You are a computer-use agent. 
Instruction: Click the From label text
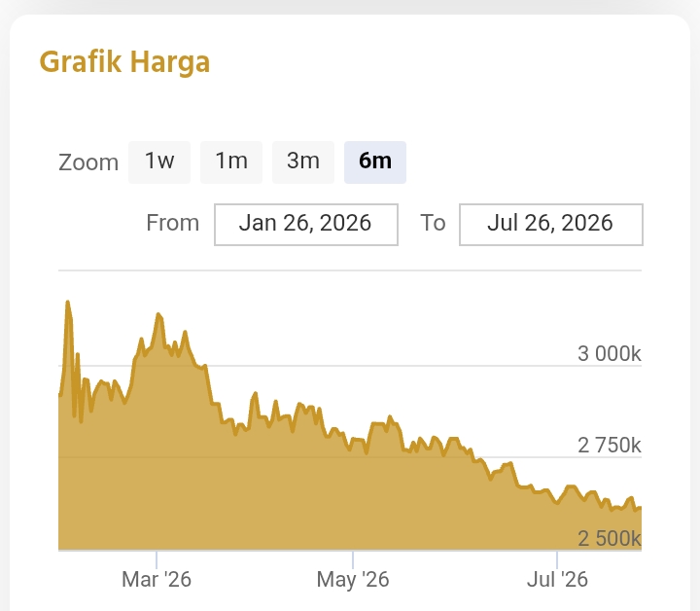[173, 223]
